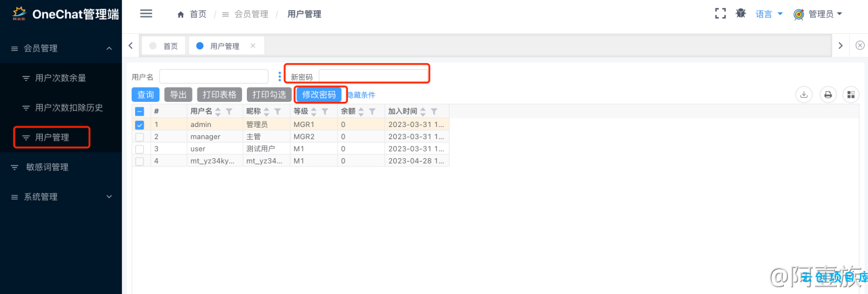Check the mt_yz34ky row checkbox
Image resolution: width=868 pixels, height=294 pixels.
(x=140, y=161)
